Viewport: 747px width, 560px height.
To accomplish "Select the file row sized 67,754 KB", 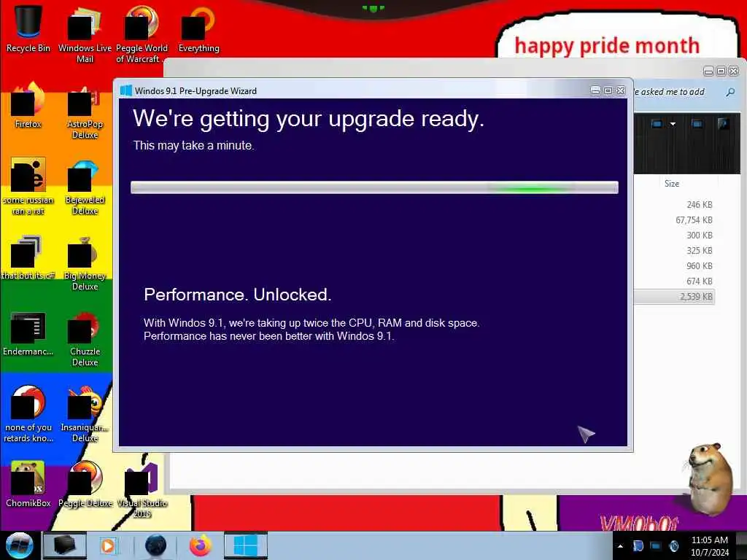I will tap(675, 220).
